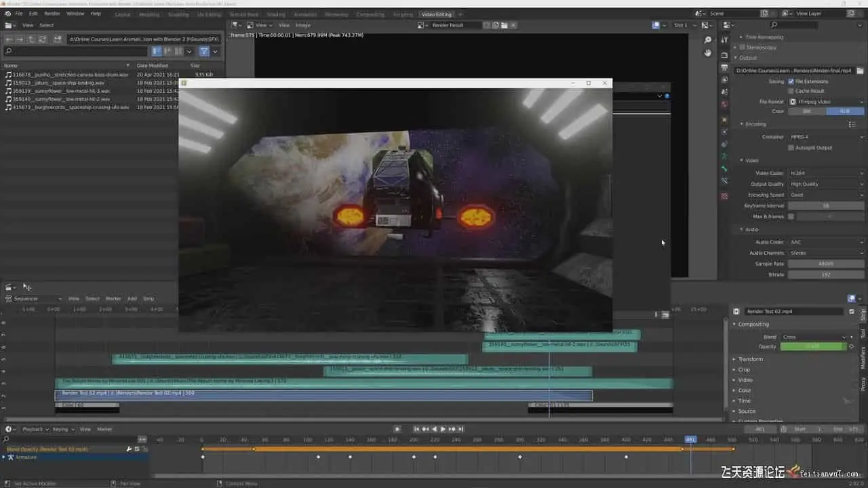Enable the Autosplit Output checkbox
The width and height of the screenshot is (868, 488).
[x=791, y=148]
